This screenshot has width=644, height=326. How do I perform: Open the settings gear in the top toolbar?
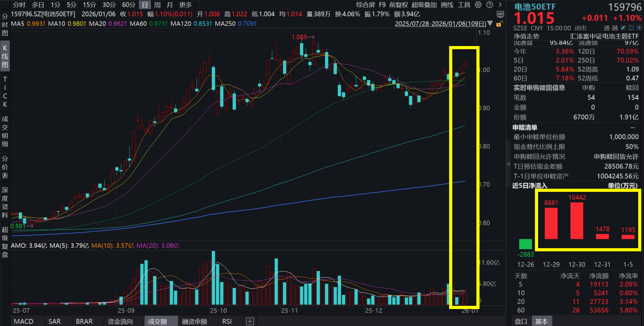point(478,4)
